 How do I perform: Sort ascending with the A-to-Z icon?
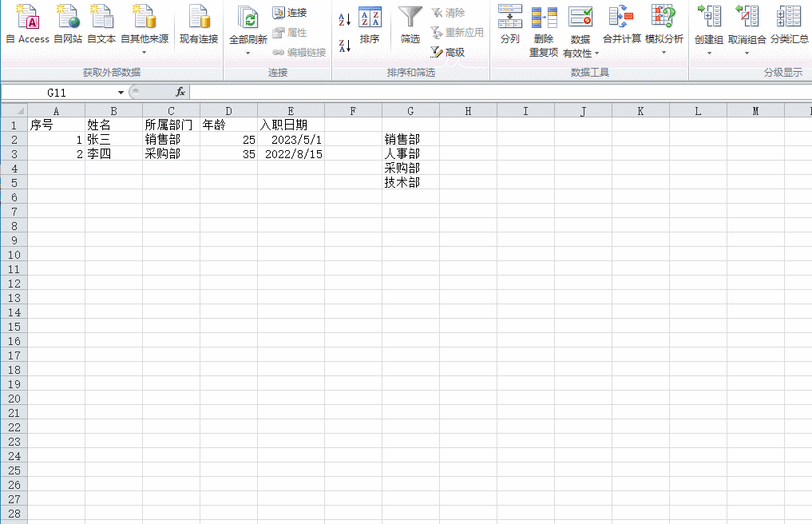pos(344,18)
